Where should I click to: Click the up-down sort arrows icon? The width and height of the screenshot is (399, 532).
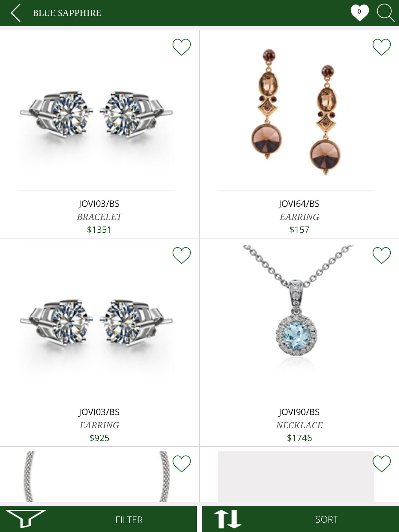[228, 519]
